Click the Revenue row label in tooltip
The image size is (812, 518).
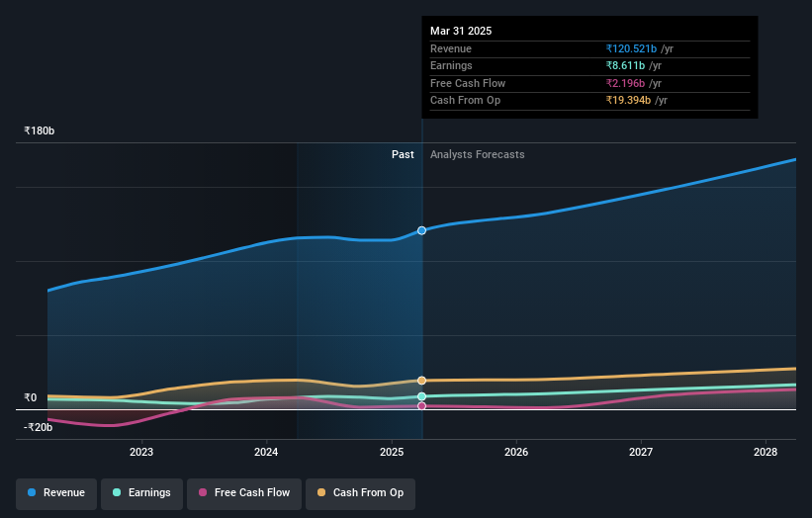pos(451,48)
